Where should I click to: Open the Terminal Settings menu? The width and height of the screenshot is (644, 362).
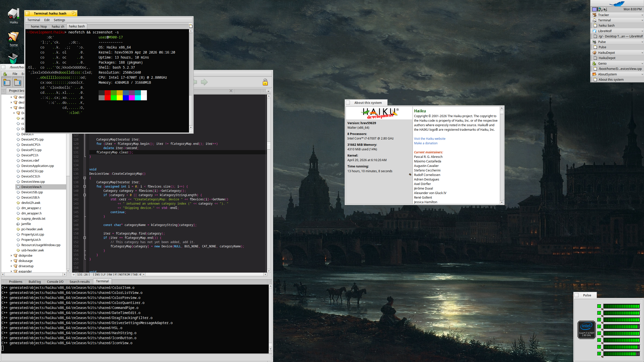(x=59, y=20)
